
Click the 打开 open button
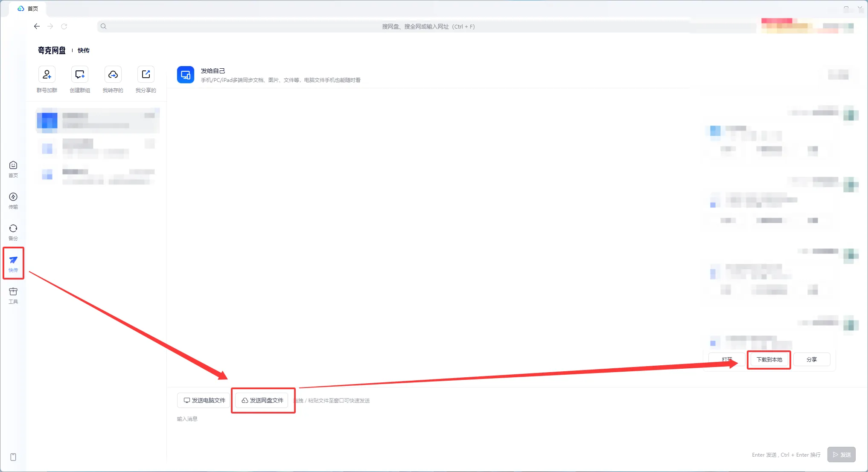click(x=727, y=359)
